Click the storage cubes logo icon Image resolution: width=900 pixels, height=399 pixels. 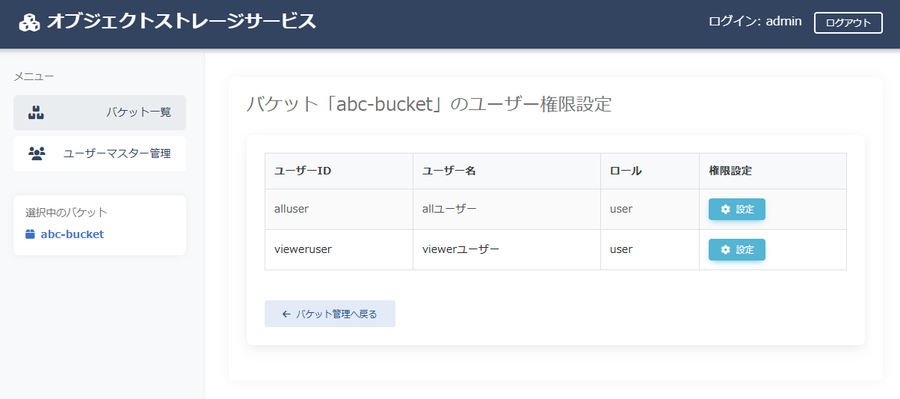point(29,22)
